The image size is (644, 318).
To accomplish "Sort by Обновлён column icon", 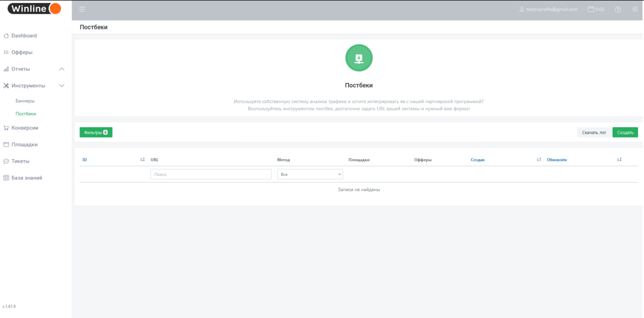I will tap(619, 160).
